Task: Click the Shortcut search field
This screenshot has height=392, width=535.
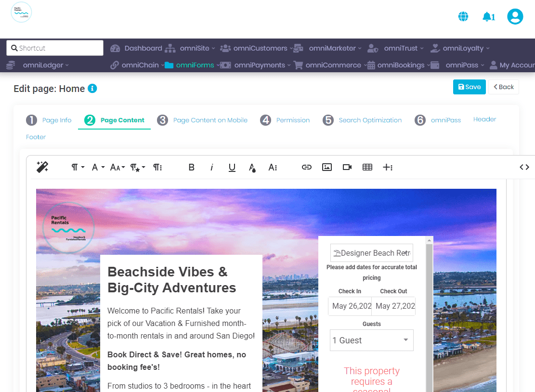Action: pos(54,48)
